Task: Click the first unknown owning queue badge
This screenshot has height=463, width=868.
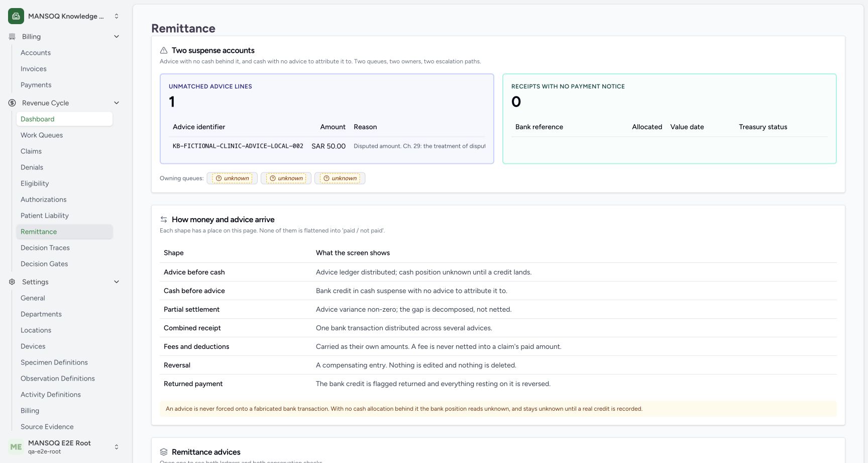Action: pos(232,178)
